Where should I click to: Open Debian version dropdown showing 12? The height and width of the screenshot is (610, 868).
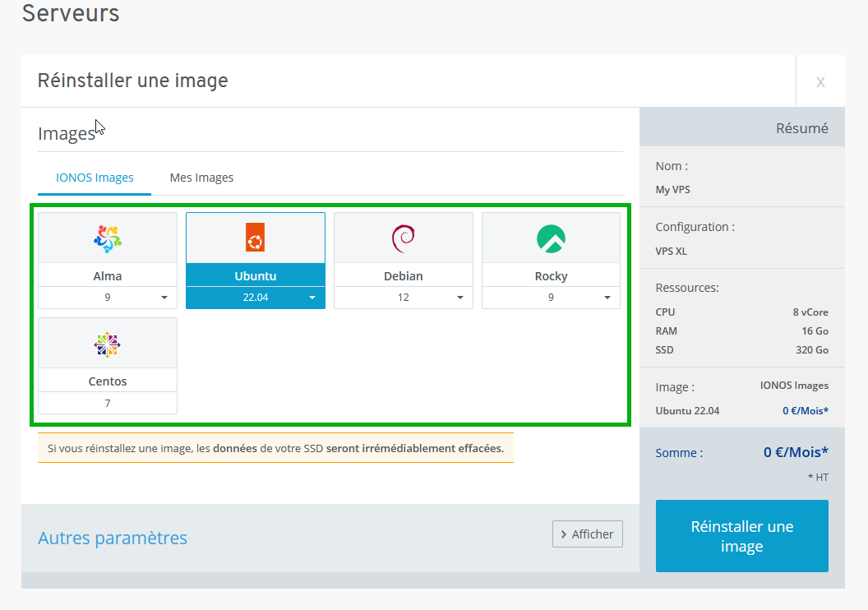point(403,298)
